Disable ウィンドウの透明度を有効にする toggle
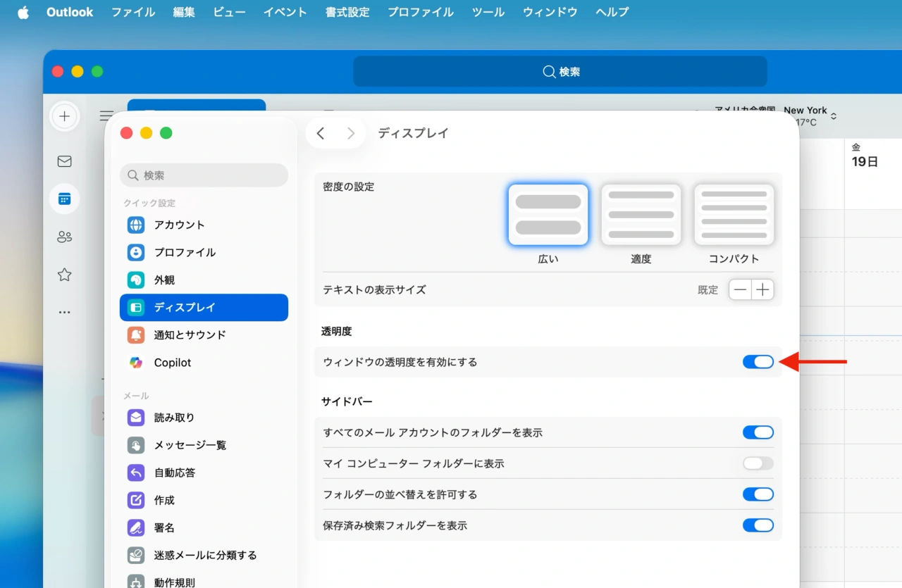This screenshot has width=902, height=588. tap(758, 362)
